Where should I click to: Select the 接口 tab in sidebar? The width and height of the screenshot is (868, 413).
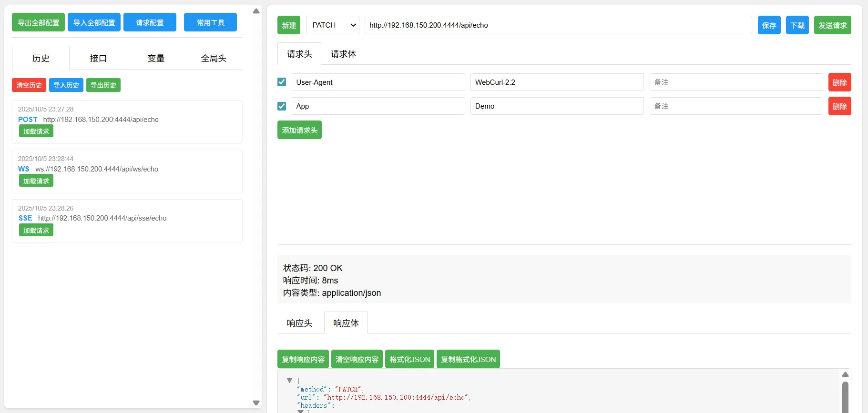tap(98, 58)
